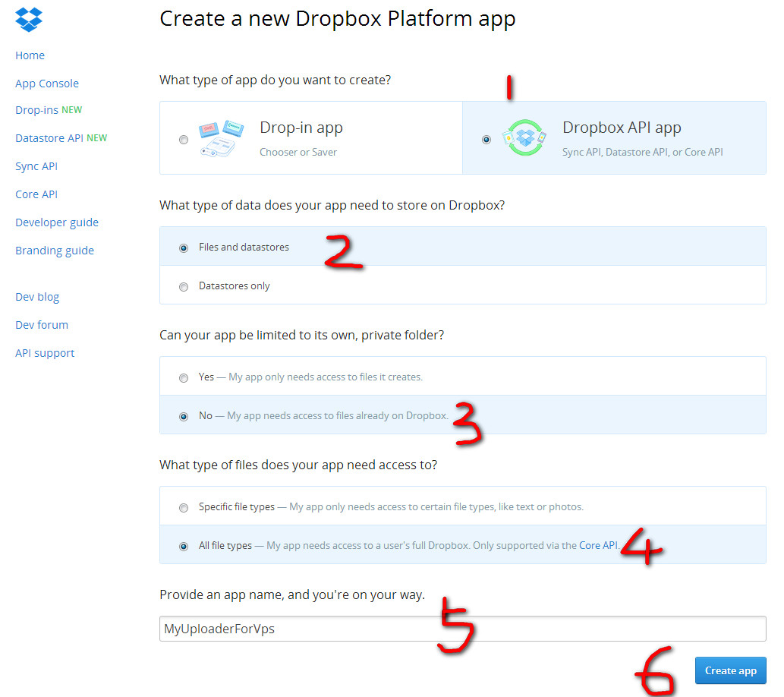Click 'My app only needs access to files it creates' text
Viewport: 784px width, 697px height.
click(326, 377)
